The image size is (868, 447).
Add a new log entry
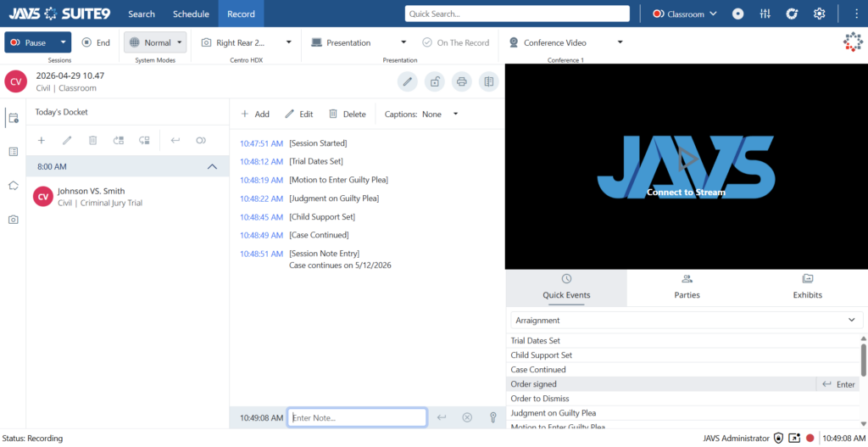click(x=255, y=115)
